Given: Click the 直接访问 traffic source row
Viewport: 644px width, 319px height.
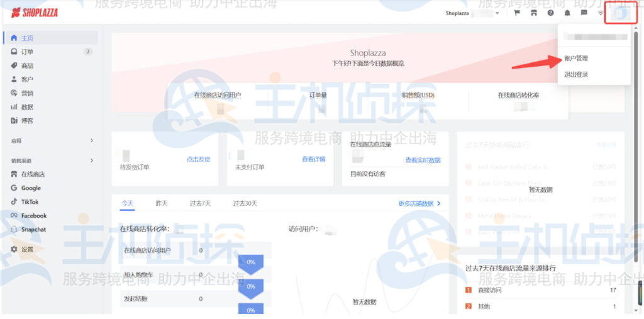Looking at the screenshot, I should coord(540,290).
